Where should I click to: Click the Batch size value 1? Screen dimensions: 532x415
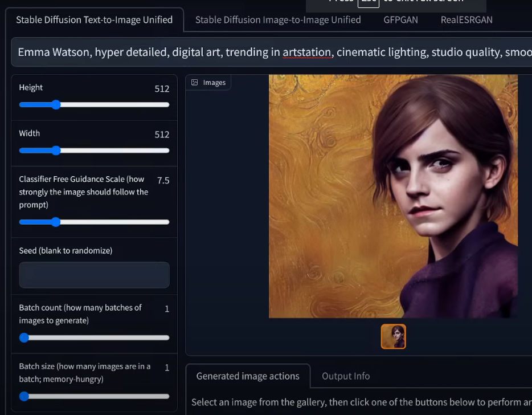[167, 368]
